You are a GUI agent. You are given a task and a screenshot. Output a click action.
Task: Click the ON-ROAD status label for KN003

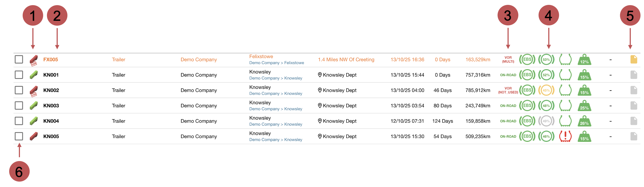pos(508,106)
